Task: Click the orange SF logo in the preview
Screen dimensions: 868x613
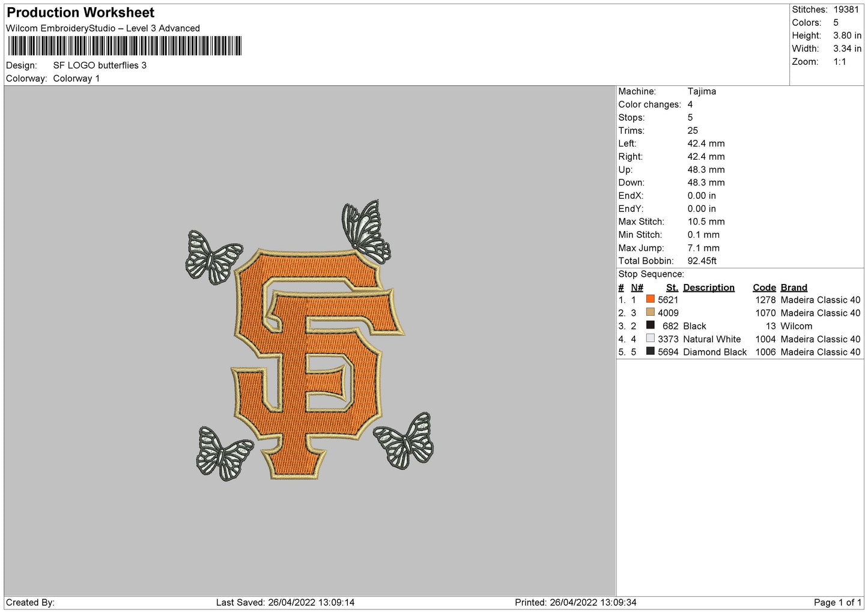Action: click(317, 363)
